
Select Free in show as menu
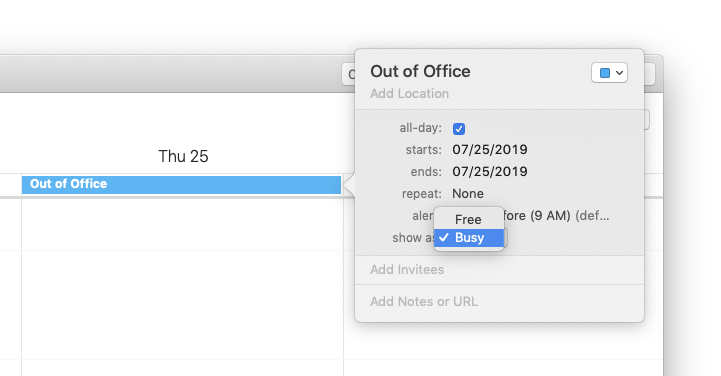(x=469, y=219)
